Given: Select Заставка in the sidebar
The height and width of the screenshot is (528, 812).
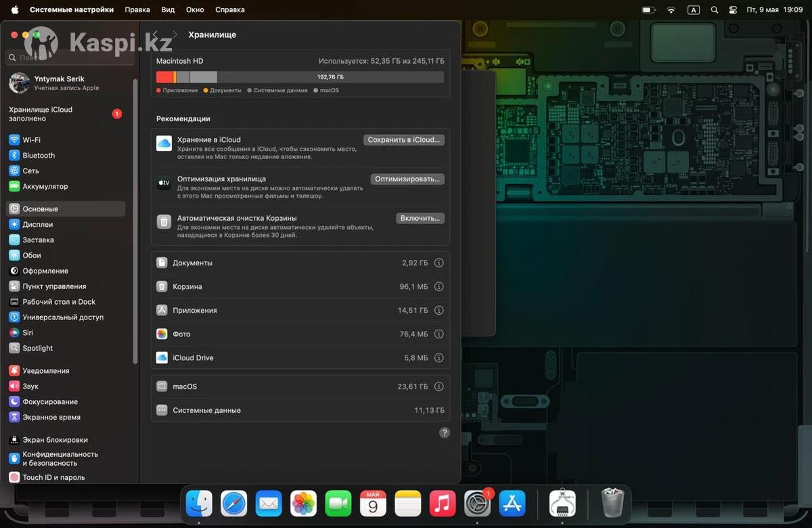Looking at the screenshot, I should [66, 240].
